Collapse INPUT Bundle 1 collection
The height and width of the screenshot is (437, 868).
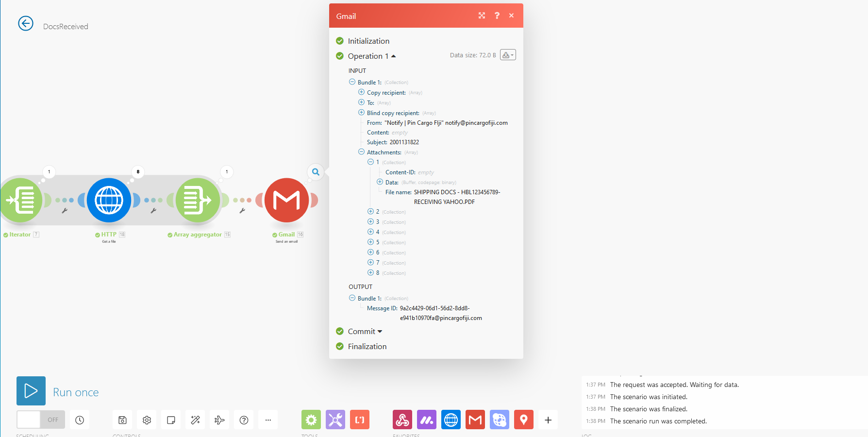point(352,82)
